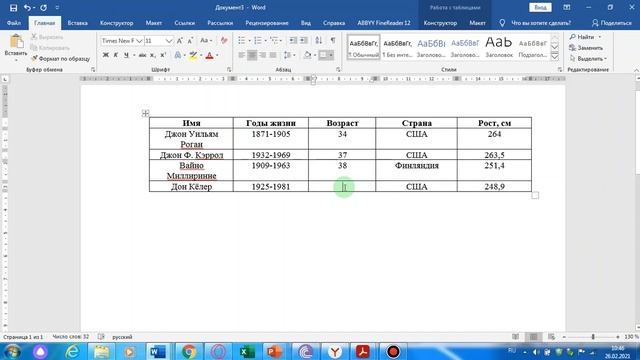640x360 pixels.
Task: Switch to the Рассылки tab
Action: (x=220, y=23)
